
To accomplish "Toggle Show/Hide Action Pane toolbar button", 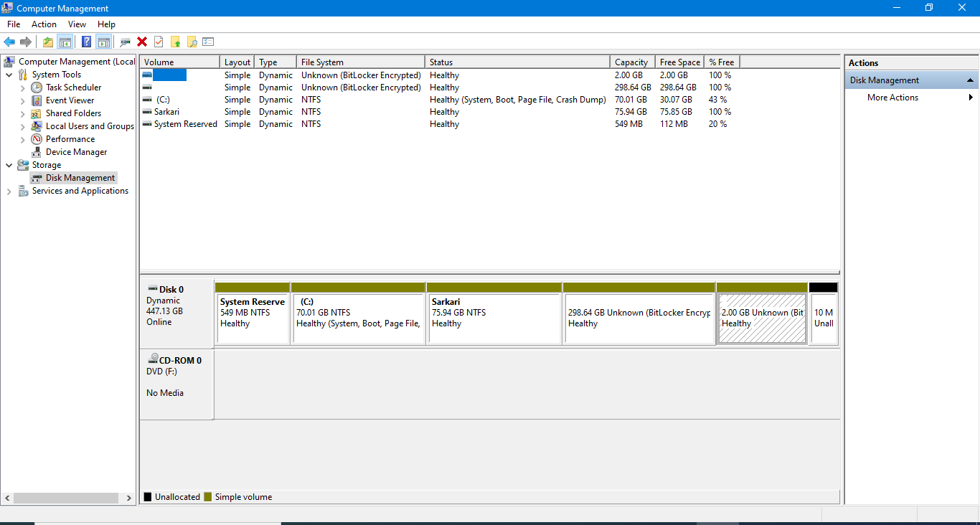I will 103,42.
